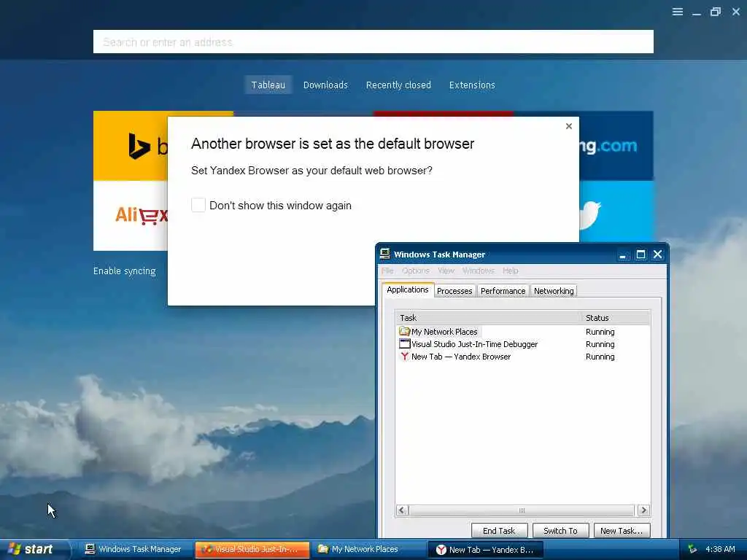Click the Switch To button
This screenshot has height=560, width=747.
560,531
